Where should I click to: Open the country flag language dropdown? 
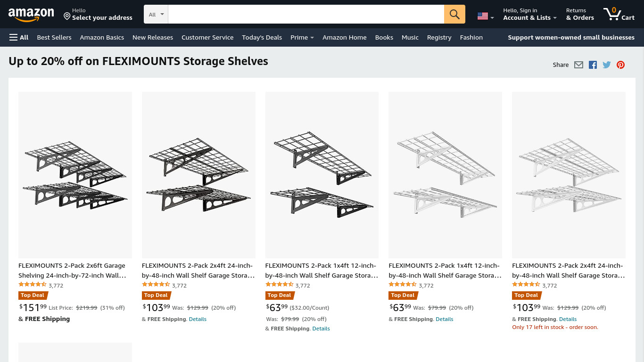[486, 16]
